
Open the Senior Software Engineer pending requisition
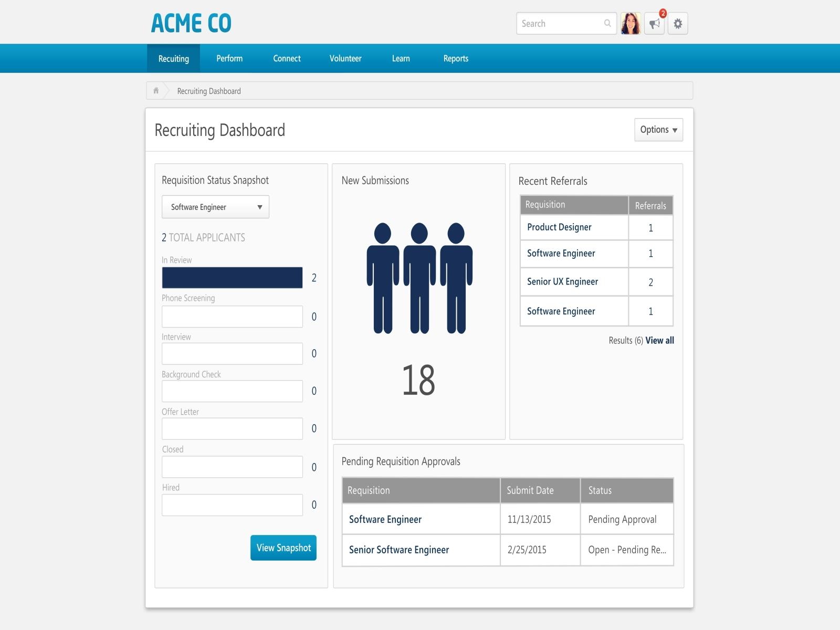399,550
